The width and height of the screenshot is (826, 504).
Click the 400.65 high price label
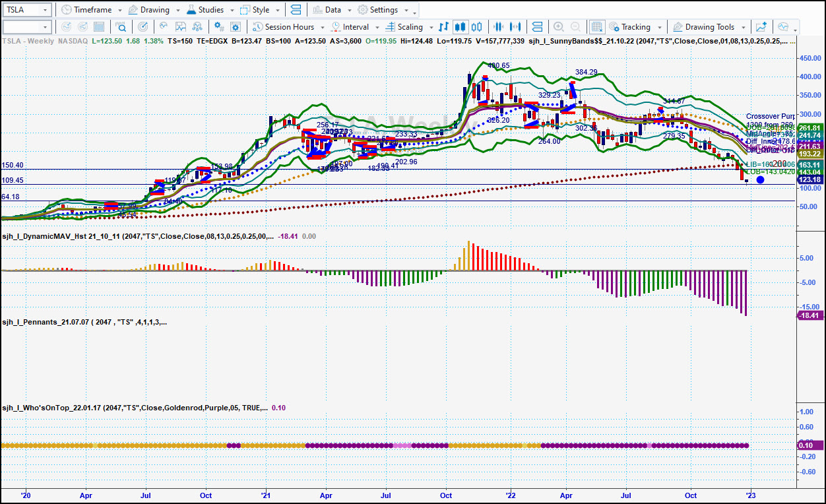point(499,65)
